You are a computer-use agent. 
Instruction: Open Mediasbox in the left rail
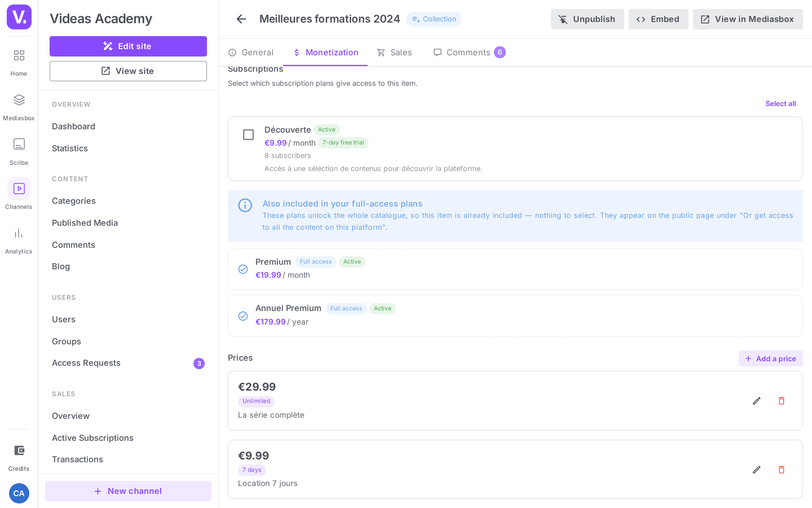[x=19, y=107]
